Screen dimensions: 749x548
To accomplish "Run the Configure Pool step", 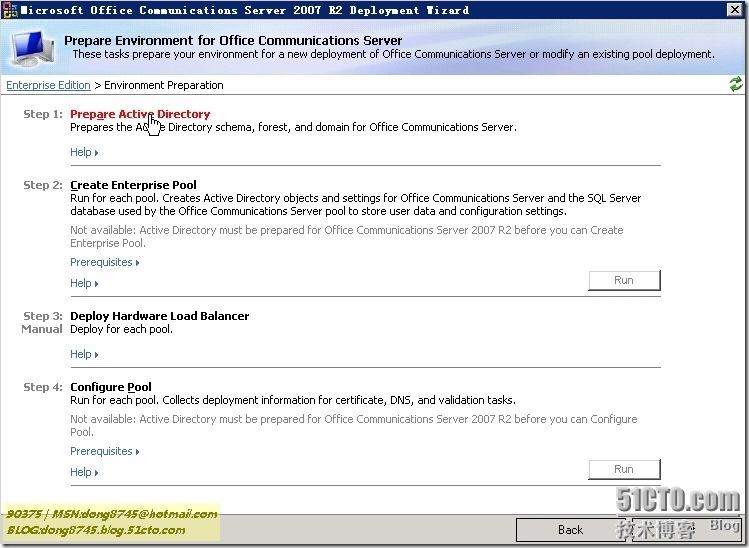I will 624,469.
